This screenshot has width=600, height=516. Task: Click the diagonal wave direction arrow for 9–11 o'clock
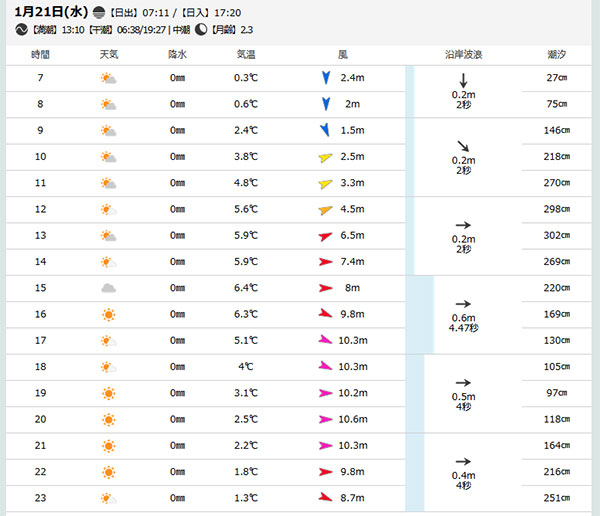[463, 146]
